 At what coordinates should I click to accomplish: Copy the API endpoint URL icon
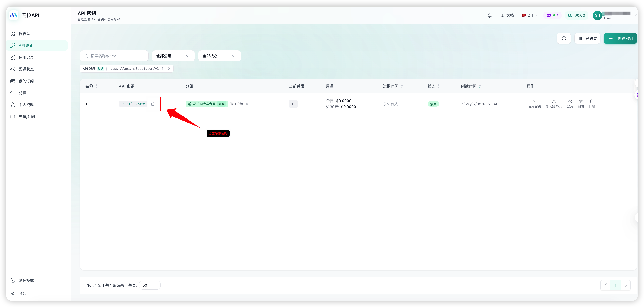[163, 69]
